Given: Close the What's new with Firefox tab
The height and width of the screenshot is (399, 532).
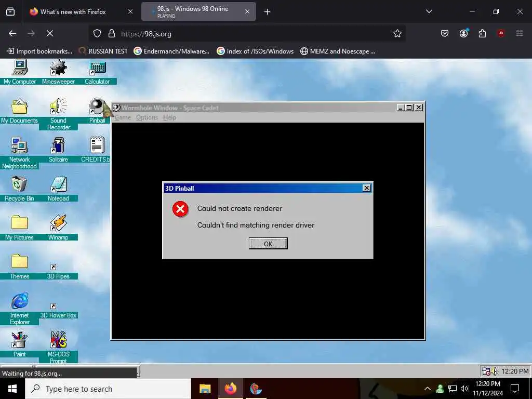Looking at the screenshot, I should click(x=130, y=11).
